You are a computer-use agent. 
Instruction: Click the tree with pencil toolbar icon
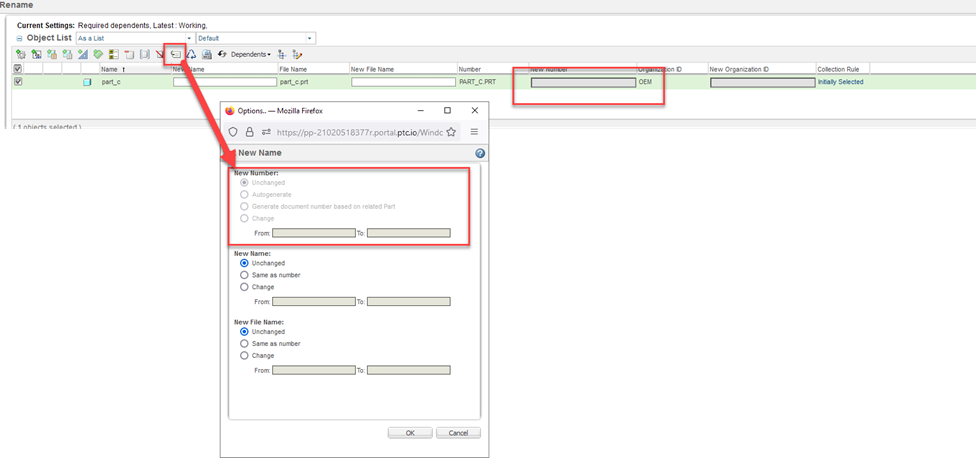pyautogui.click(x=297, y=54)
